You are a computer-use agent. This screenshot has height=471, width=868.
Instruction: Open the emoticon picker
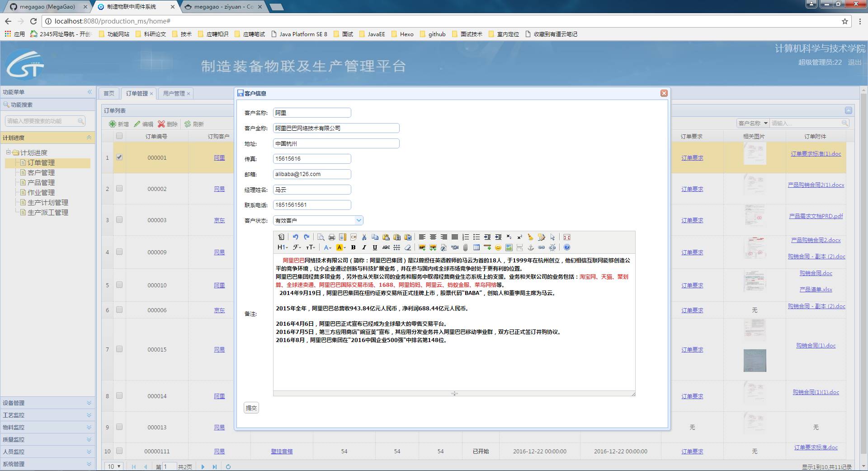(x=498, y=247)
